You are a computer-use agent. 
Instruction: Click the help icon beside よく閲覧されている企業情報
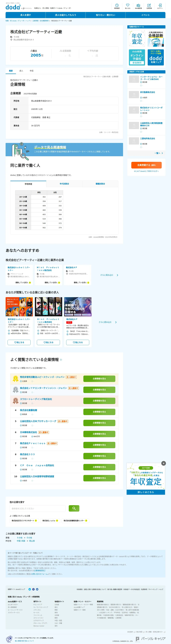[61, 360]
